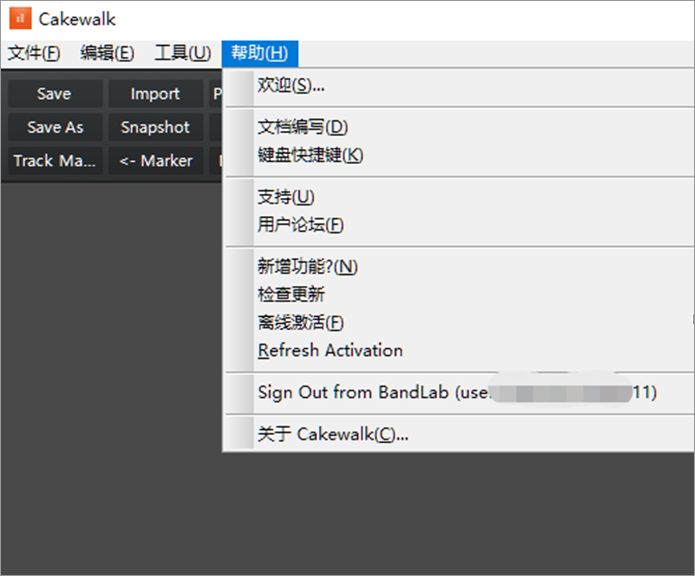695x576 pixels.
Task: Open the 工具(U) menu
Action: coord(183,53)
